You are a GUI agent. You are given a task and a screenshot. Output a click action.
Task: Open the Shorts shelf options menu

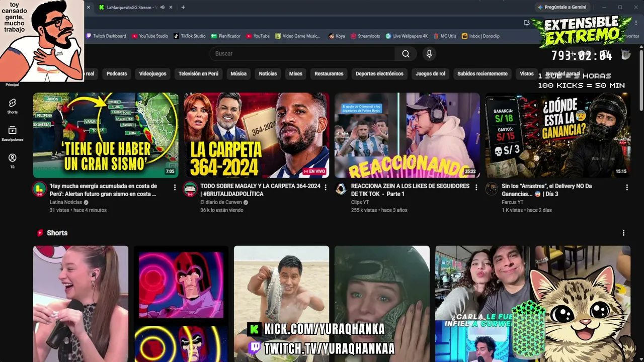tap(623, 233)
